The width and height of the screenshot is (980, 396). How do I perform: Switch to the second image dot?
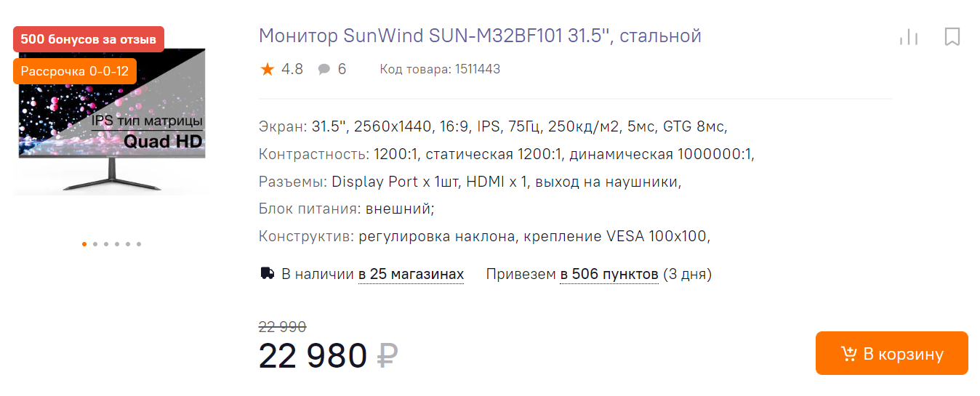tap(95, 244)
